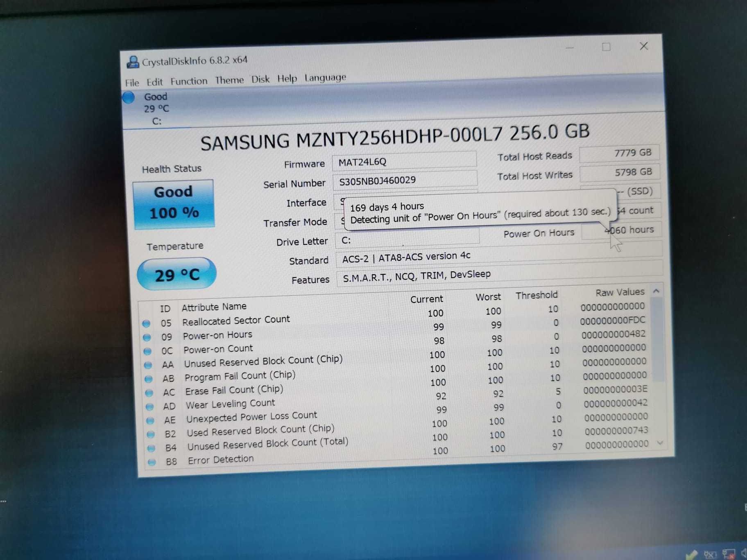
Task: Select the Power-on Hours attribute name
Action: click(x=217, y=335)
